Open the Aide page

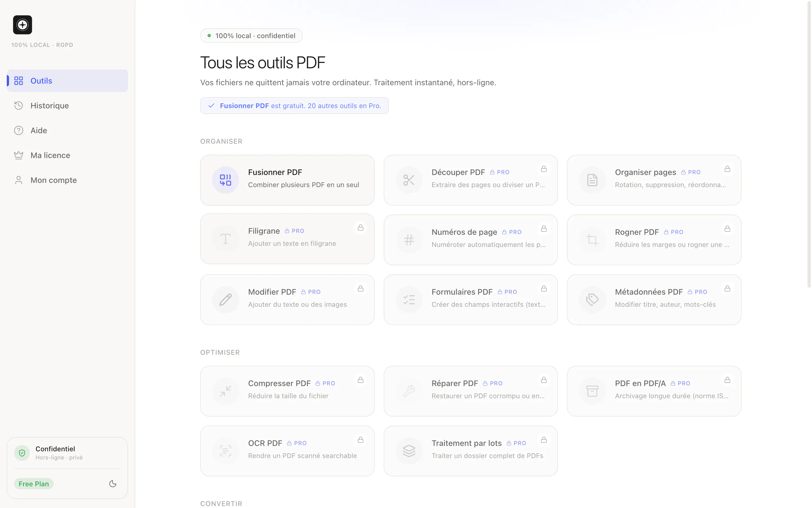pyautogui.click(x=67, y=130)
